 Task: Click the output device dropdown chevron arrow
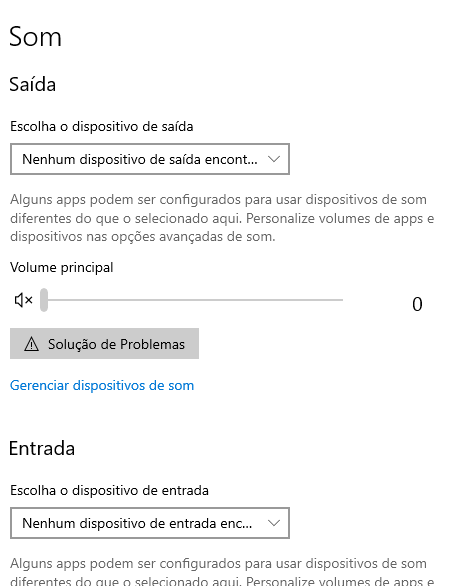[274, 159]
